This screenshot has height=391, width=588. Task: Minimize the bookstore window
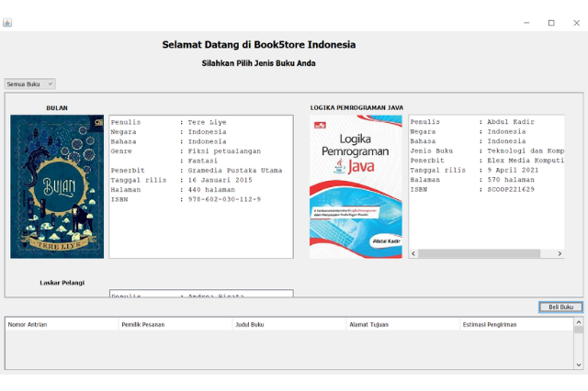(526, 23)
